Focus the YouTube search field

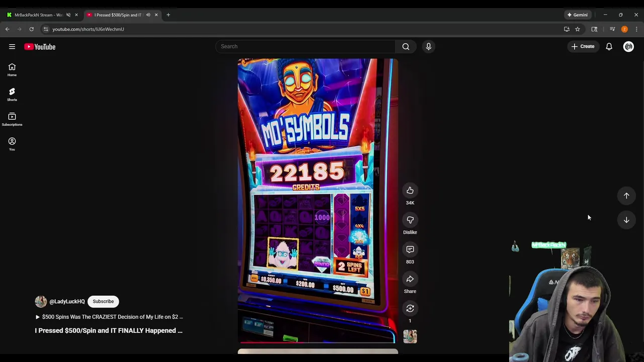pyautogui.click(x=306, y=46)
